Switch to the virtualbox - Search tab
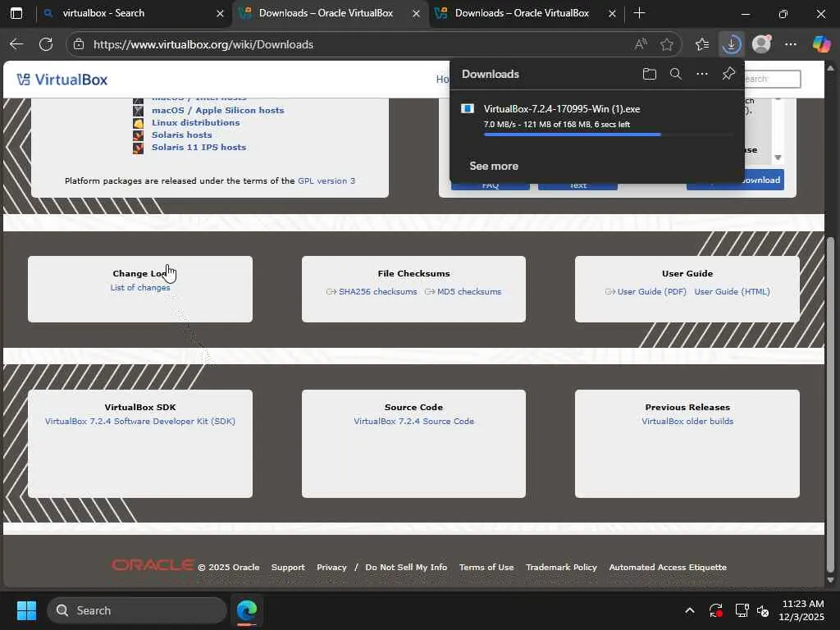The width and height of the screenshot is (840, 630). [x=134, y=13]
